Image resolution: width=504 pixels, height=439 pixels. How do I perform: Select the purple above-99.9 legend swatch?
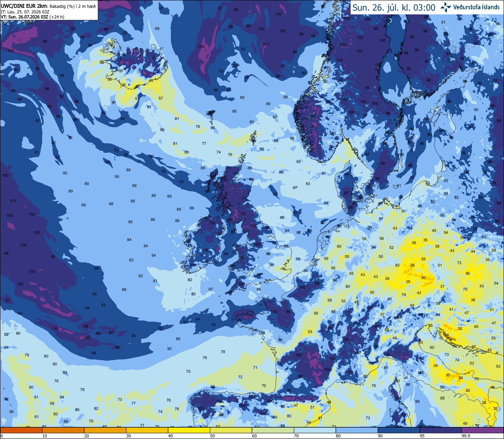pos(482,430)
